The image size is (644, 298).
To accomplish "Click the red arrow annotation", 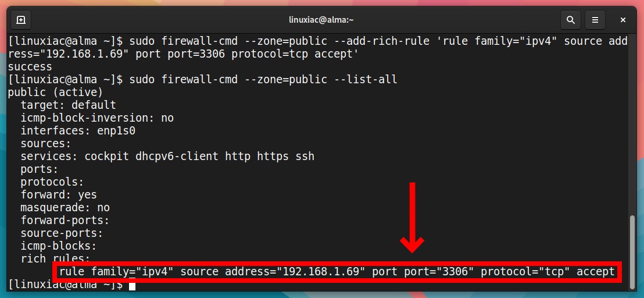I will tap(412, 217).
